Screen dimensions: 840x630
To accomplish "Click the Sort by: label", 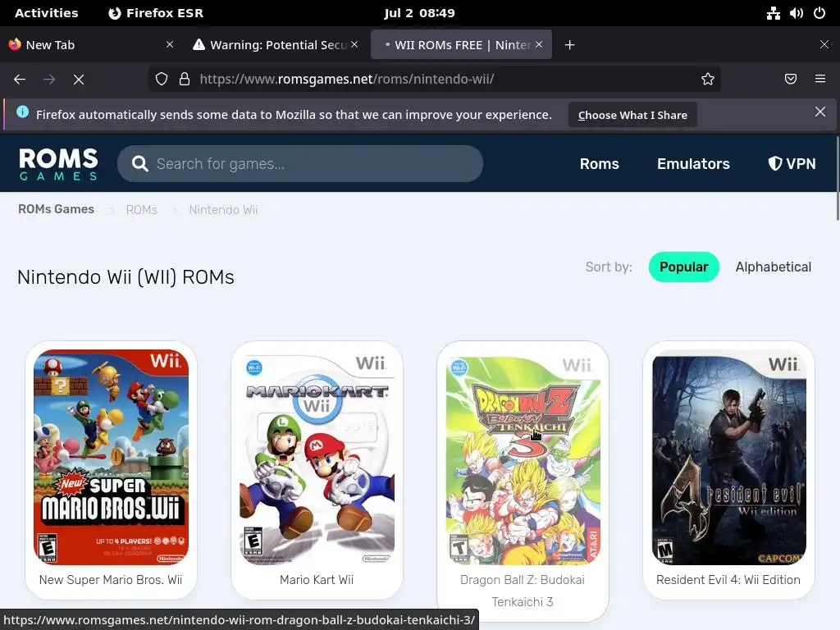I will [609, 267].
